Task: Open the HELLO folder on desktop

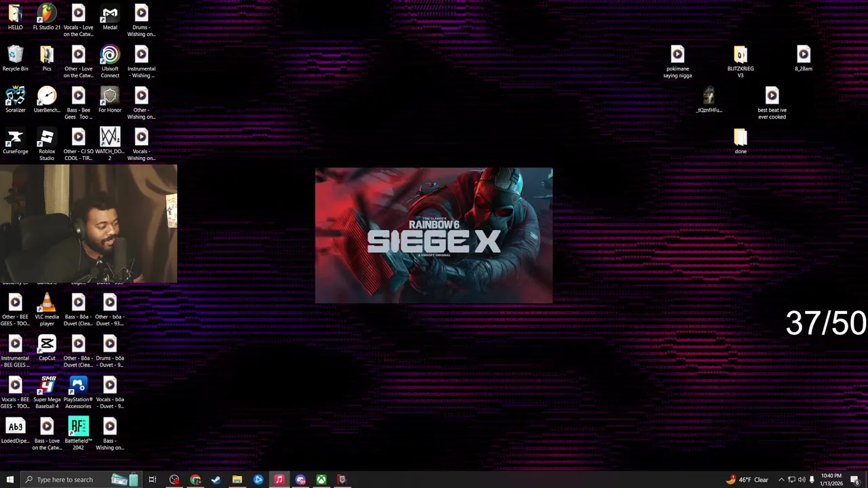Action: pos(15,18)
